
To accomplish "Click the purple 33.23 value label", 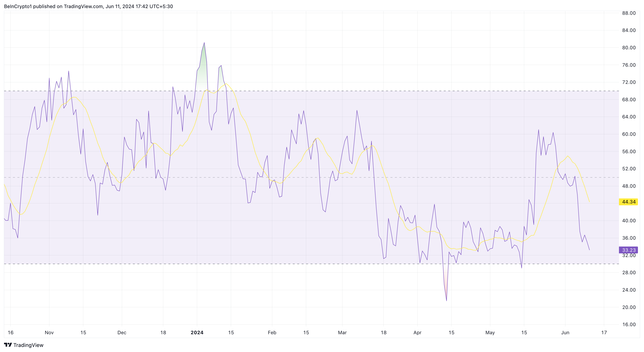I will [628, 250].
